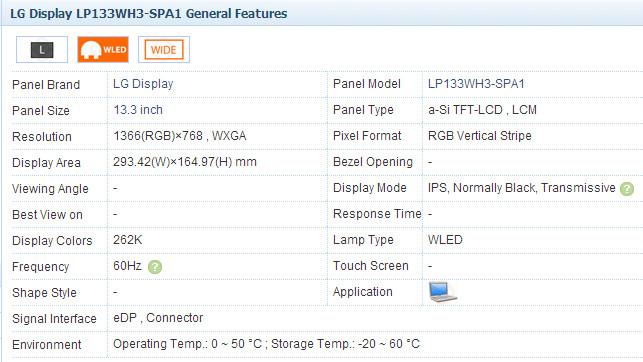Image resolution: width=643 pixels, height=362 pixels.
Task: Click the orange WLED backlight icon
Action: [103, 50]
